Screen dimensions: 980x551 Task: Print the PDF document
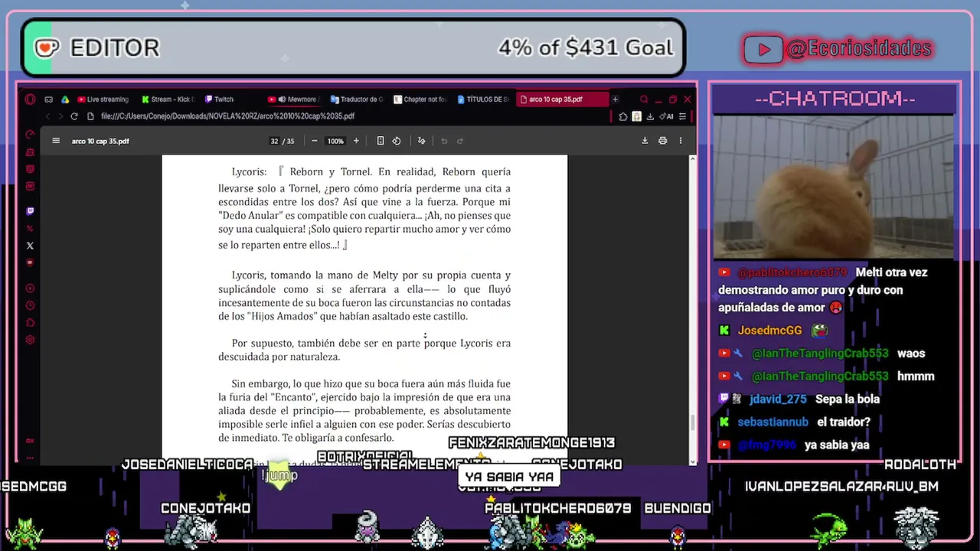tap(663, 141)
